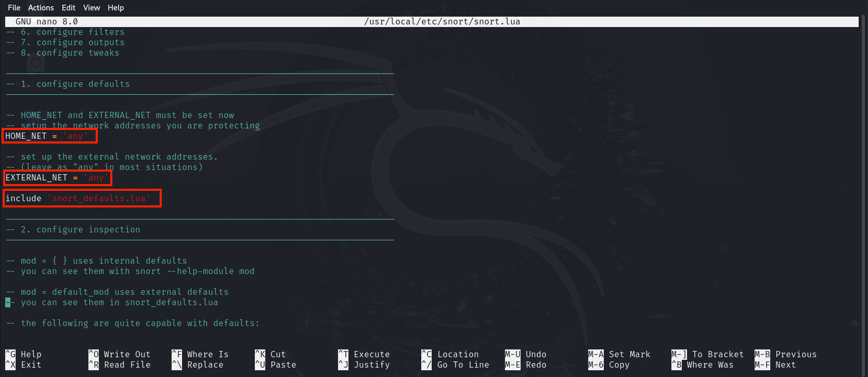868x377 pixels.
Task: Click the '8. configure tweaks' comment
Action: click(x=62, y=53)
